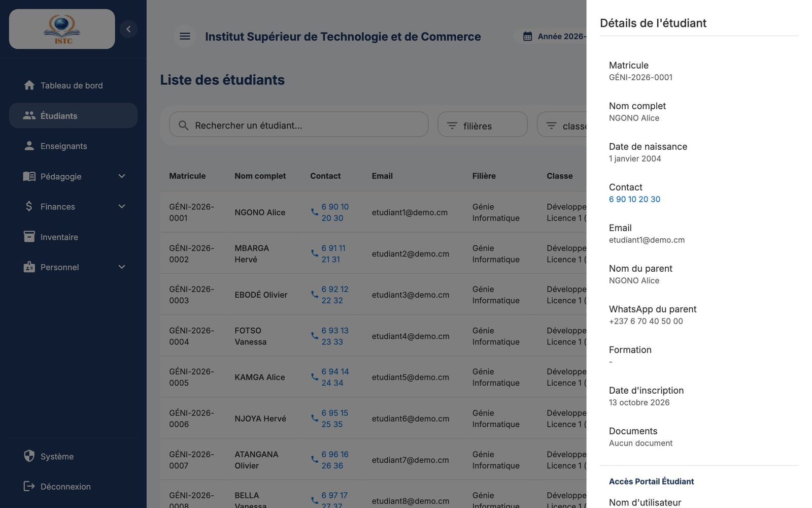812x508 pixels.
Task: Click phone icon in KAMGA Alice row
Action: (x=315, y=377)
